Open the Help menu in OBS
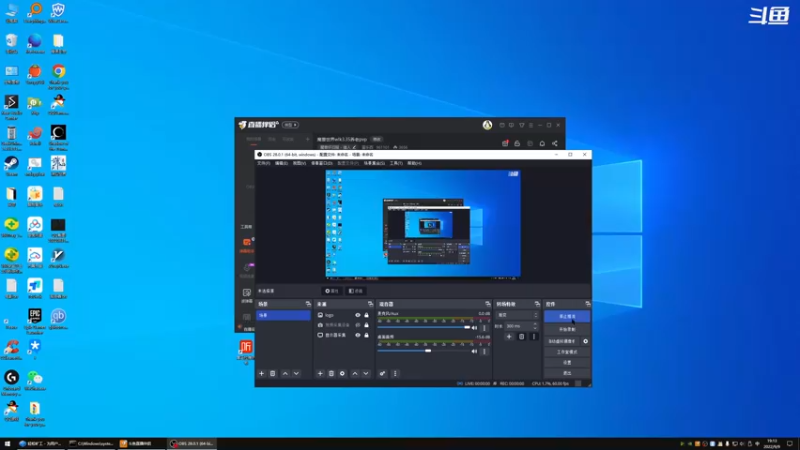800x450 pixels. pos(414,163)
